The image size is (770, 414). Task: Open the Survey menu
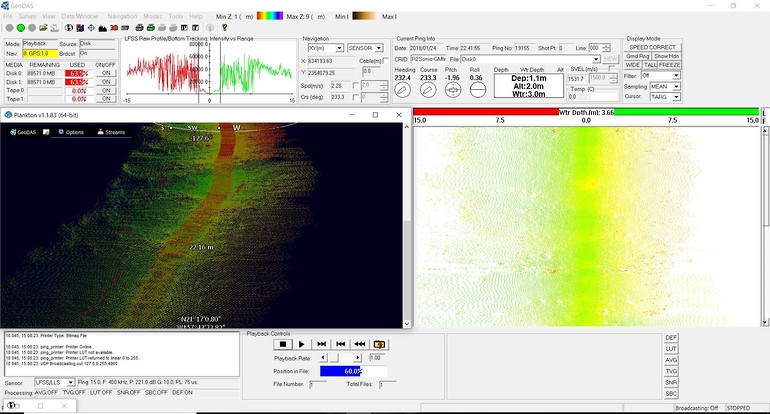point(27,16)
